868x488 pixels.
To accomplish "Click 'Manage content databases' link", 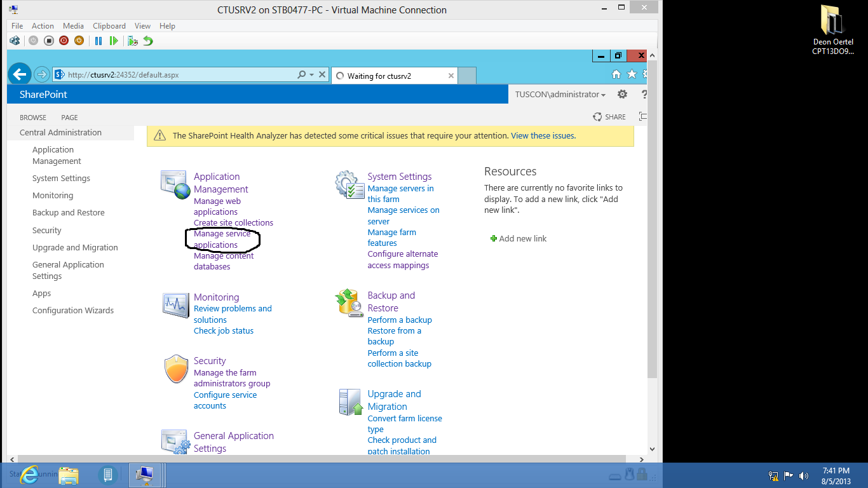I will pos(224,261).
